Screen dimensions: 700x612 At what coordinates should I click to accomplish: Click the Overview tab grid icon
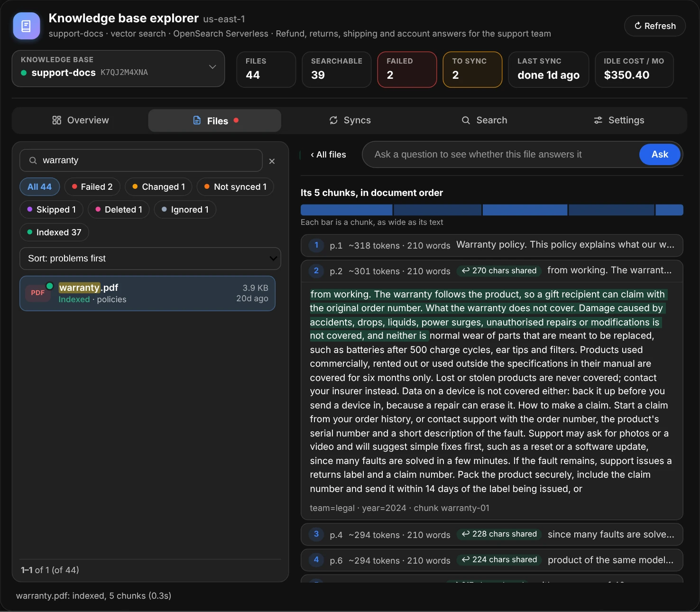(56, 121)
